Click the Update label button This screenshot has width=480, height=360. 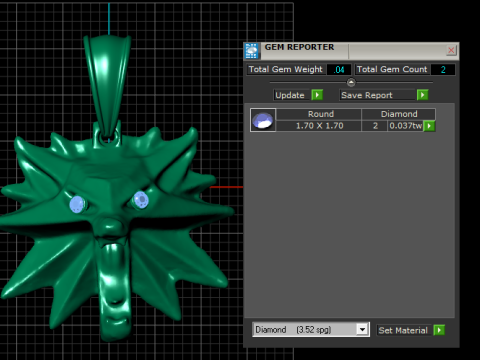[x=292, y=95]
